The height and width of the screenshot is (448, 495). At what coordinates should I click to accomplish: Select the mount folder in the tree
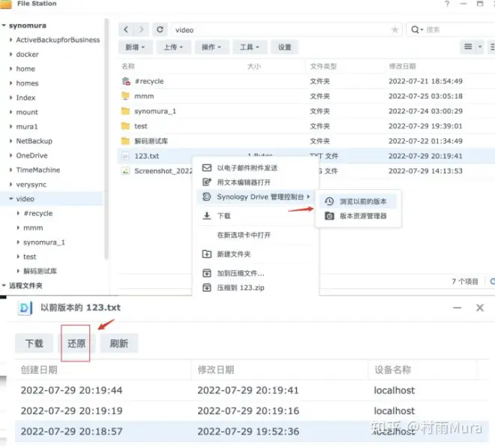27,112
